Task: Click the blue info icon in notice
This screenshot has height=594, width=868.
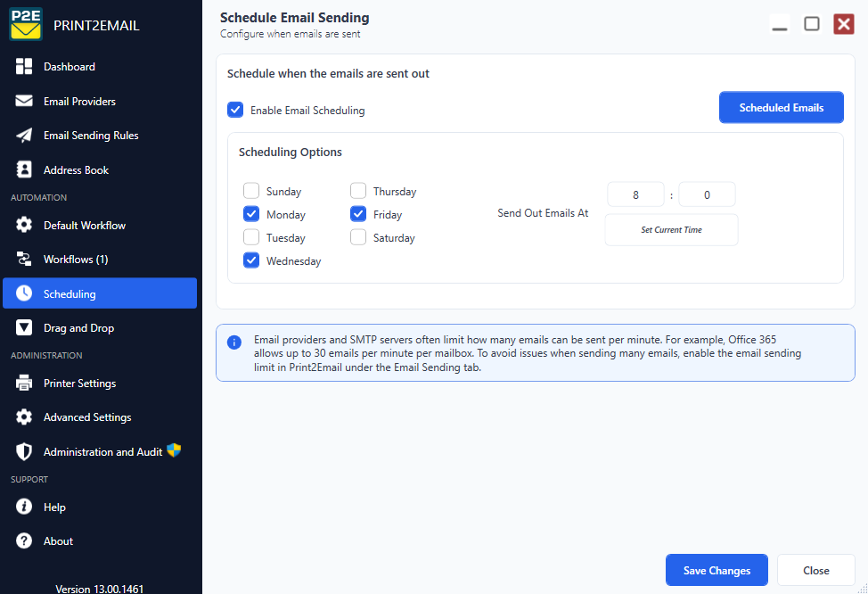Action: pyautogui.click(x=234, y=342)
